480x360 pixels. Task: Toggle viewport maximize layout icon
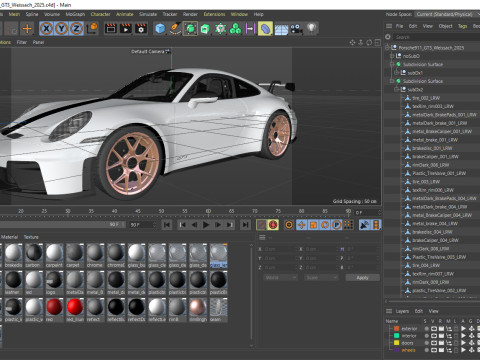tap(377, 43)
